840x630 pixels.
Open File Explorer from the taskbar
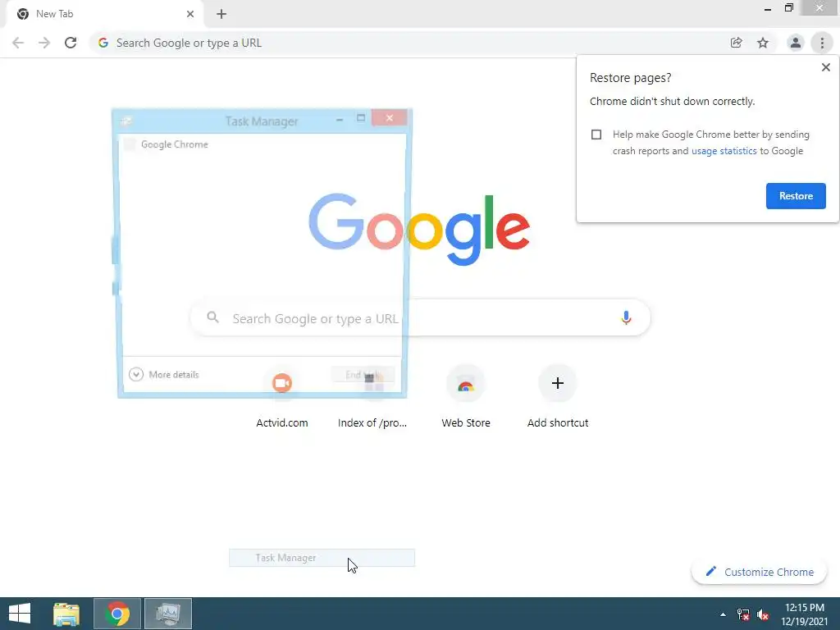click(x=66, y=614)
